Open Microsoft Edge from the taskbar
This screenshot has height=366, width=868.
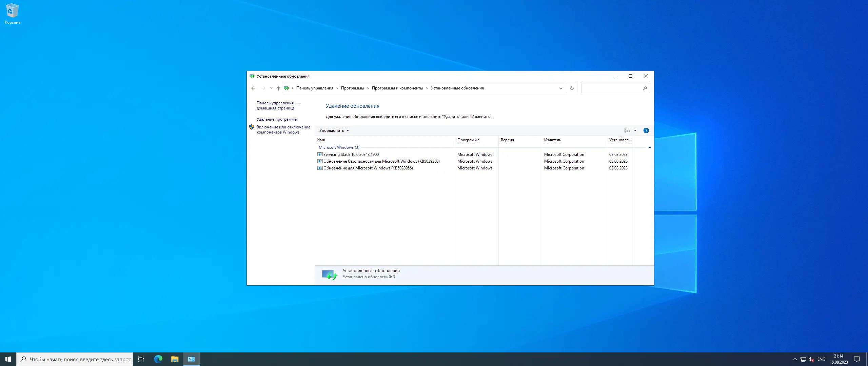coord(158,359)
